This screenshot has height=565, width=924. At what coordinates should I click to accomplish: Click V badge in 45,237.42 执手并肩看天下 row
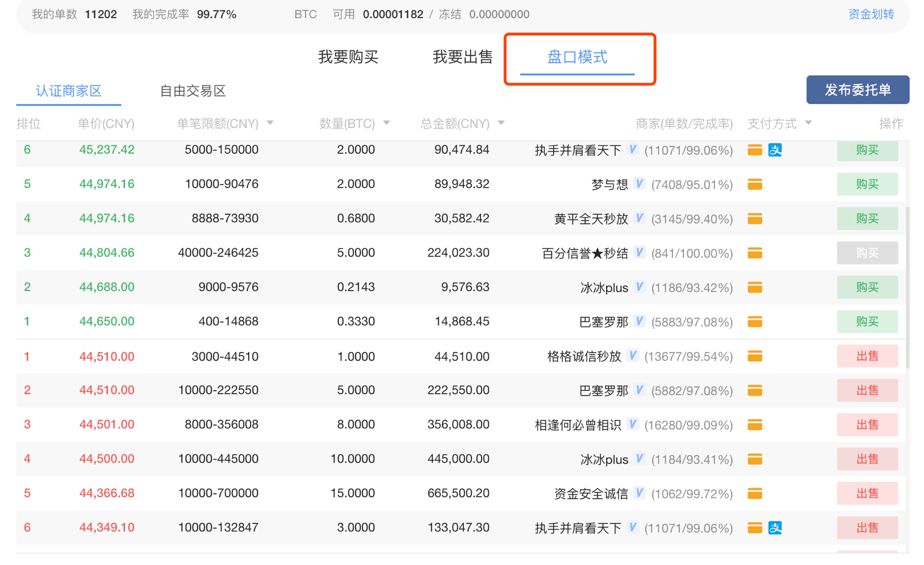[633, 150]
